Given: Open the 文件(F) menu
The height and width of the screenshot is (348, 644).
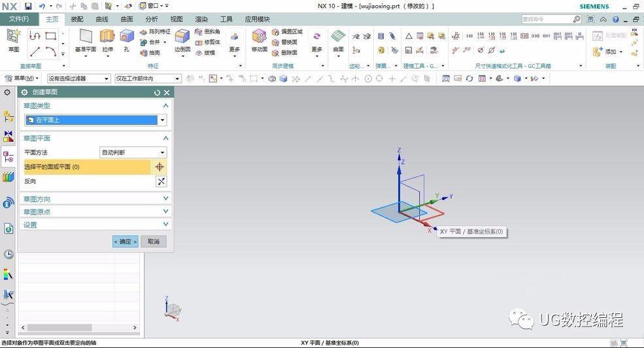Looking at the screenshot, I should [19, 20].
